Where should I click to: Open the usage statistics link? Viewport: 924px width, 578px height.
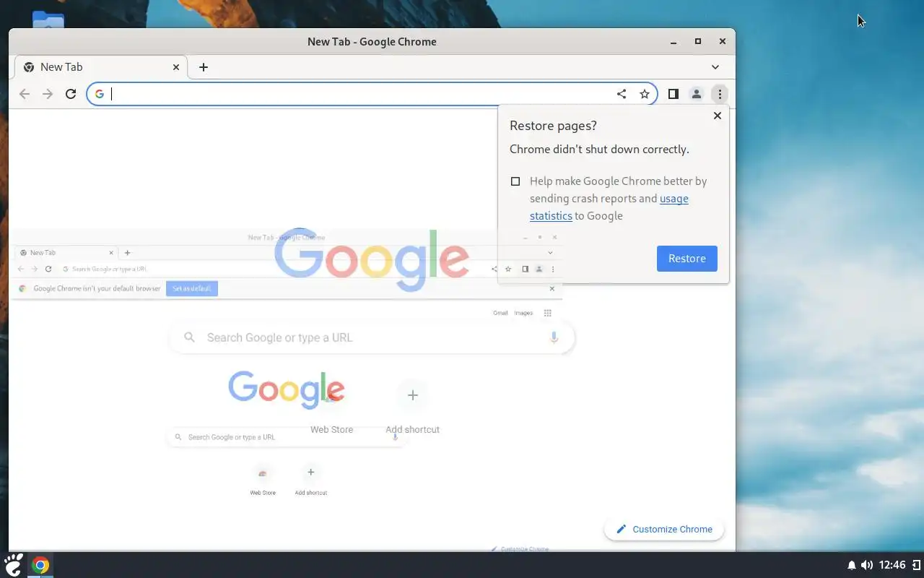pyautogui.click(x=609, y=207)
